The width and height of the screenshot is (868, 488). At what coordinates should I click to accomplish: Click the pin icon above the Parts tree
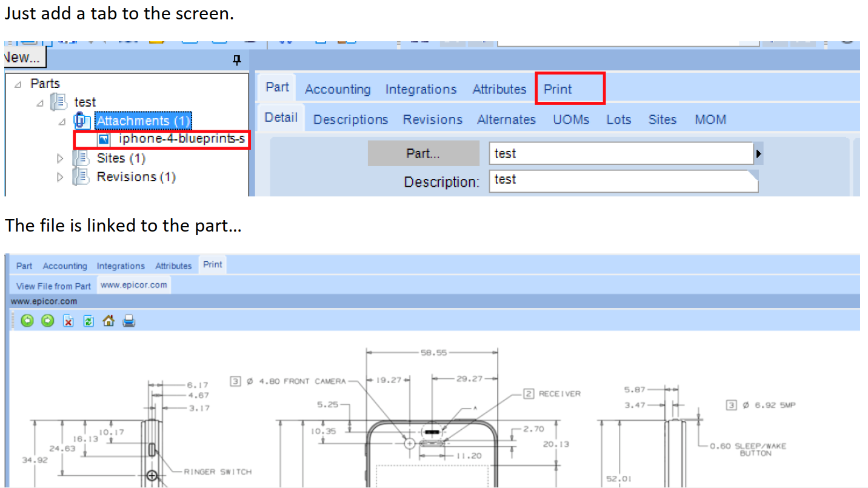pos(237,60)
